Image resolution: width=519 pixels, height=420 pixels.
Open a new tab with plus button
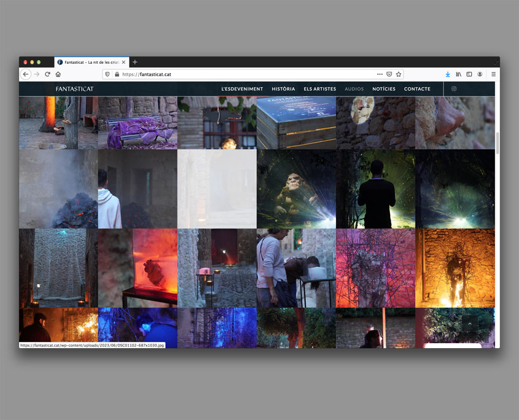coord(135,62)
